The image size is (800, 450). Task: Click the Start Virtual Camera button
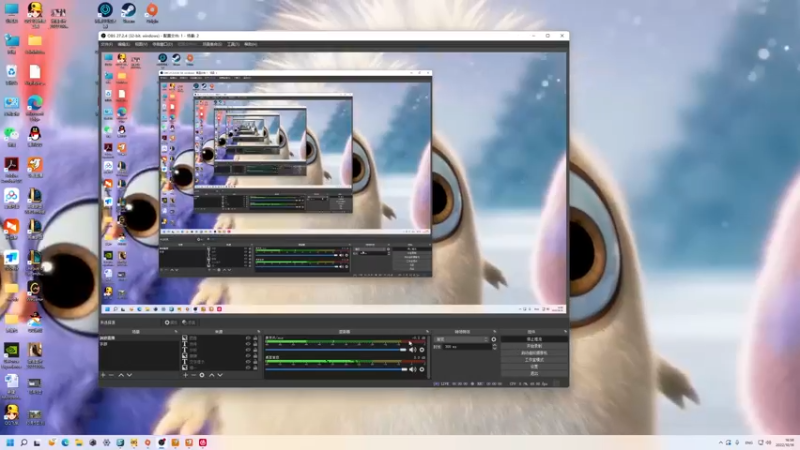[x=534, y=353]
